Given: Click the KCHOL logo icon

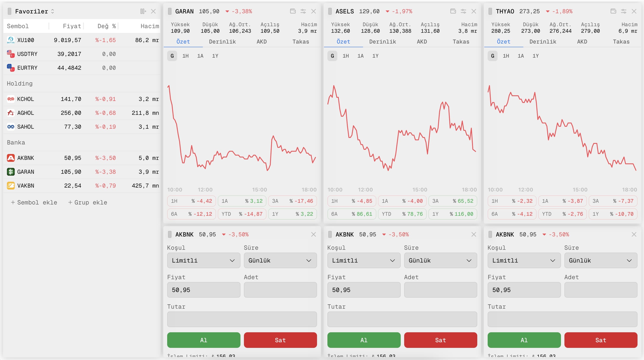Looking at the screenshot, I should coord(11,99).
